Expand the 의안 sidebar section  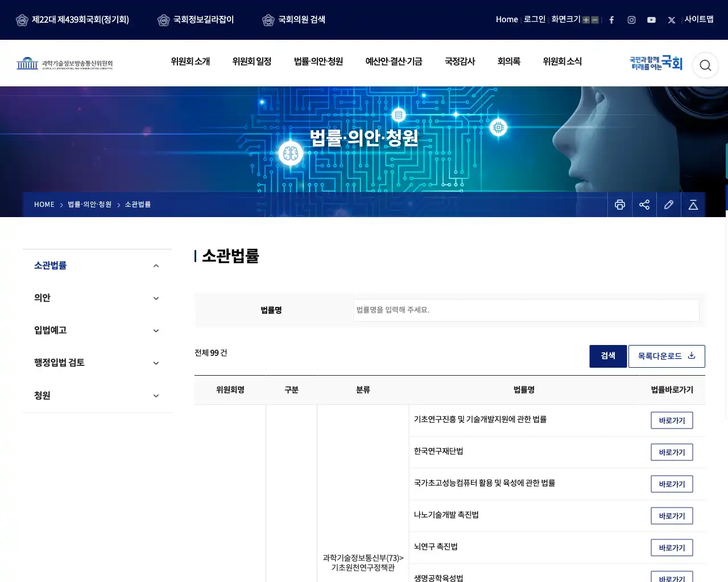coord(156,298)
